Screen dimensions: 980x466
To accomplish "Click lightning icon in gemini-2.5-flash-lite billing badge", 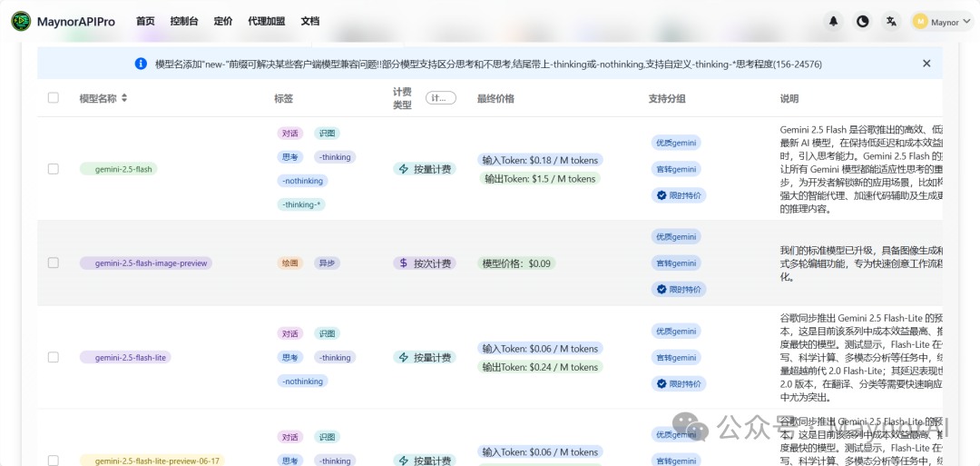I will coord(404,357).
